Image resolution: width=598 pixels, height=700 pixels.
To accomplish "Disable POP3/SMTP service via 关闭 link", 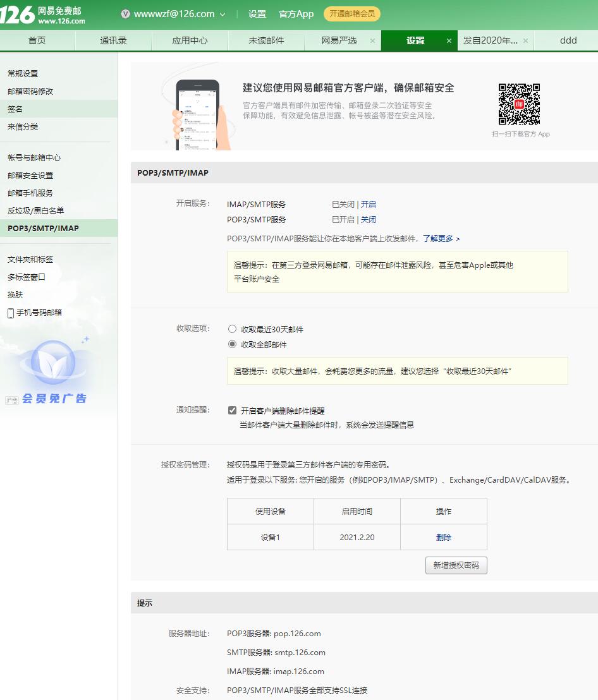I will click(369, 220).
